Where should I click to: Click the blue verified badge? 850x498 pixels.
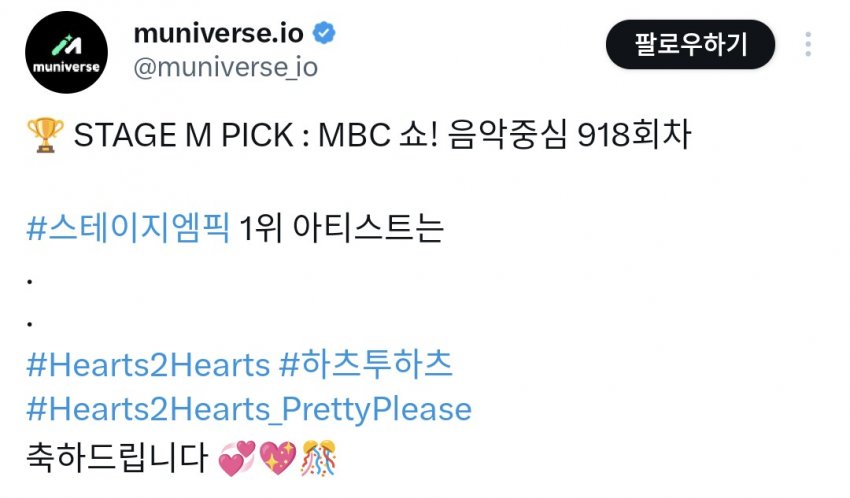point(324,33)
